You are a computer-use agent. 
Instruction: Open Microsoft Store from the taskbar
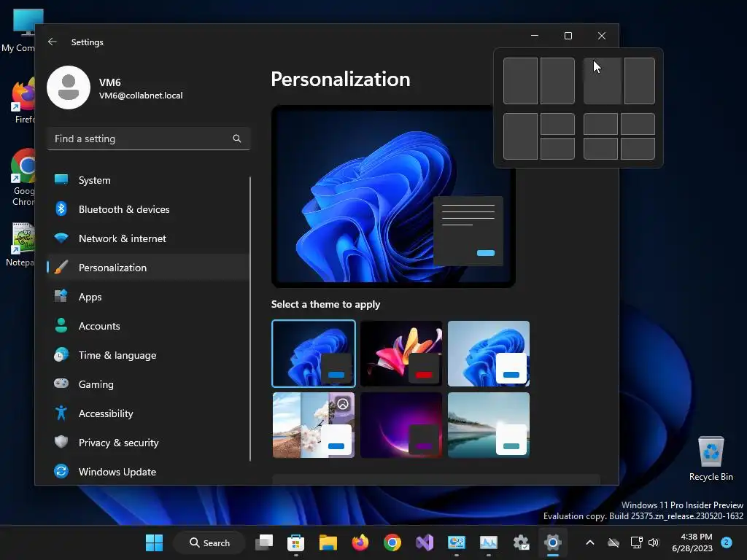point(296,542)
